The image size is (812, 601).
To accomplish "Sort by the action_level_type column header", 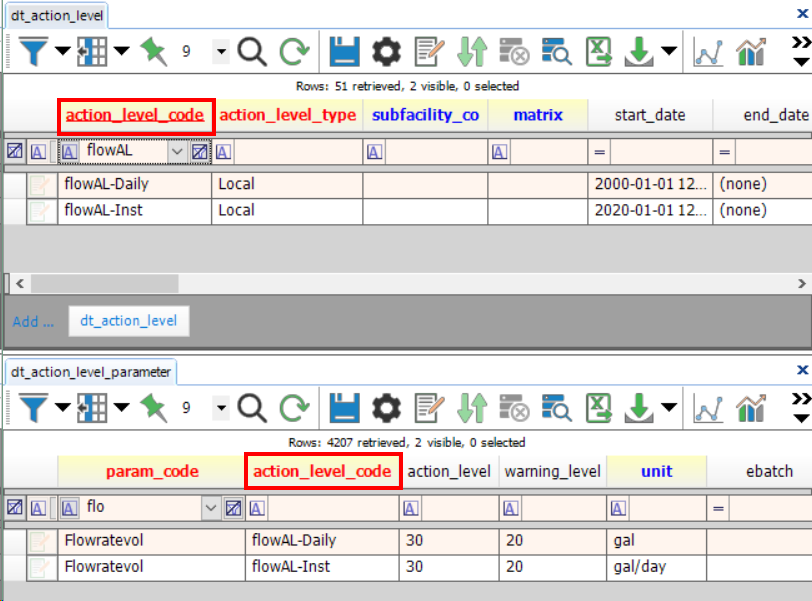I will [x=287, y=115].
